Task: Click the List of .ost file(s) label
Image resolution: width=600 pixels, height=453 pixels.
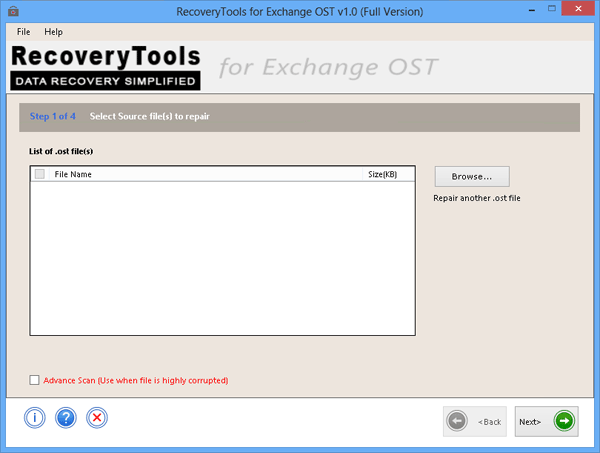Action: pos(61,152)
